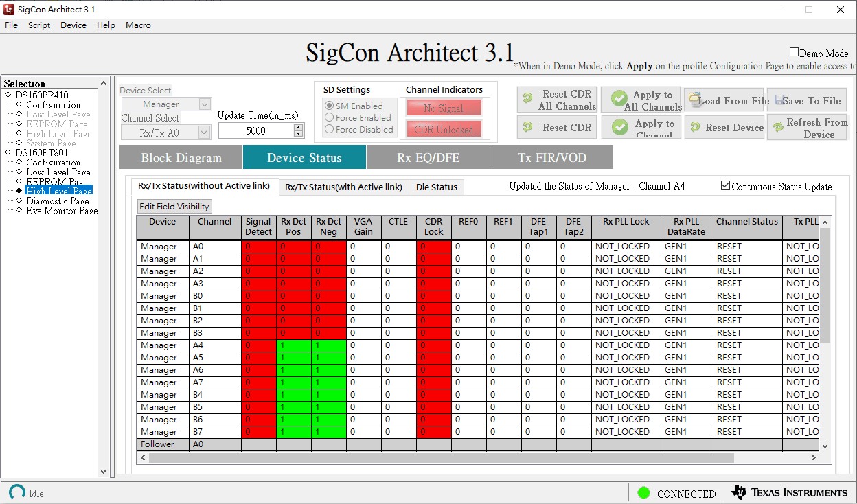Click the SigCon Architect app icon in title bar

9,10
